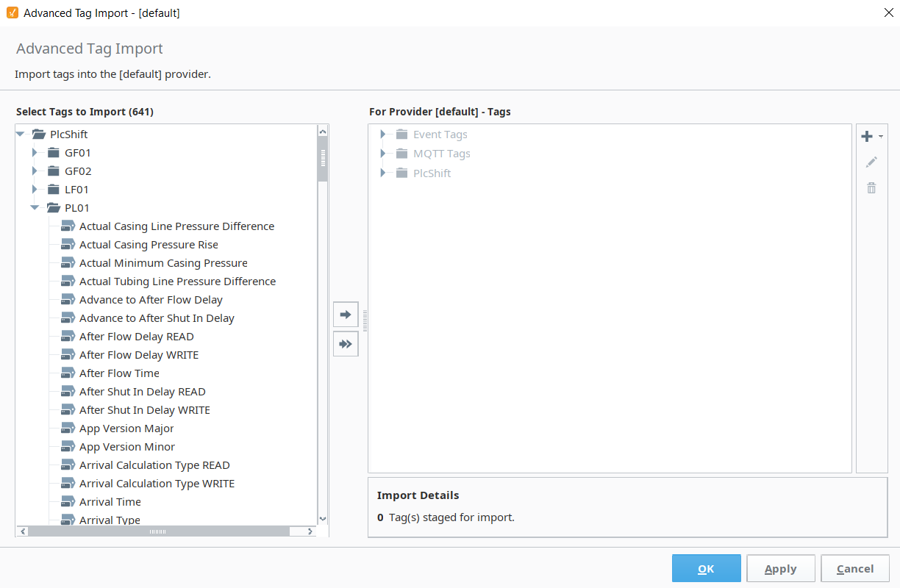Click the plus icon to add a tag
The image size is (900, 588).
(x=867, y=137)
